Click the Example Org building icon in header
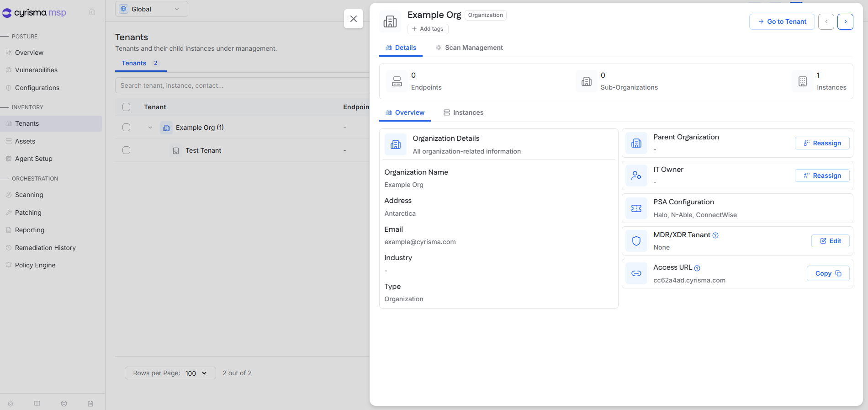Screen dimensions: 868x410 pyautogui.click(x=390, y=21)
